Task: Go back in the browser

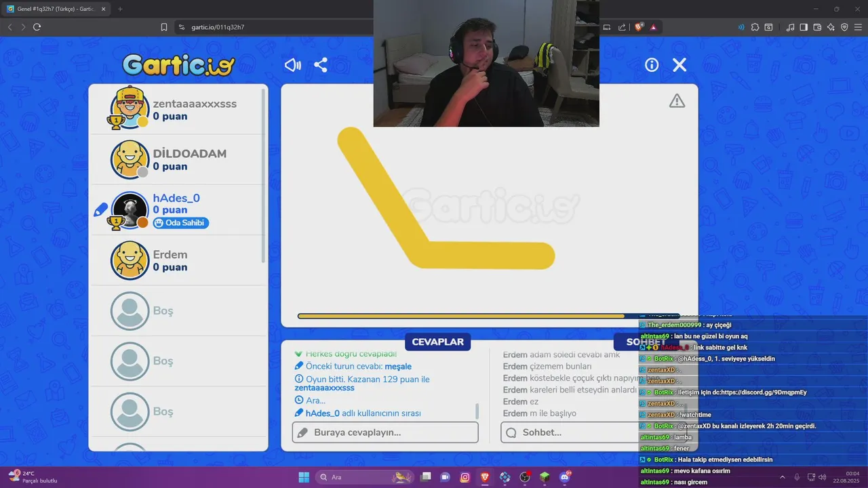Action: point(9,27)
